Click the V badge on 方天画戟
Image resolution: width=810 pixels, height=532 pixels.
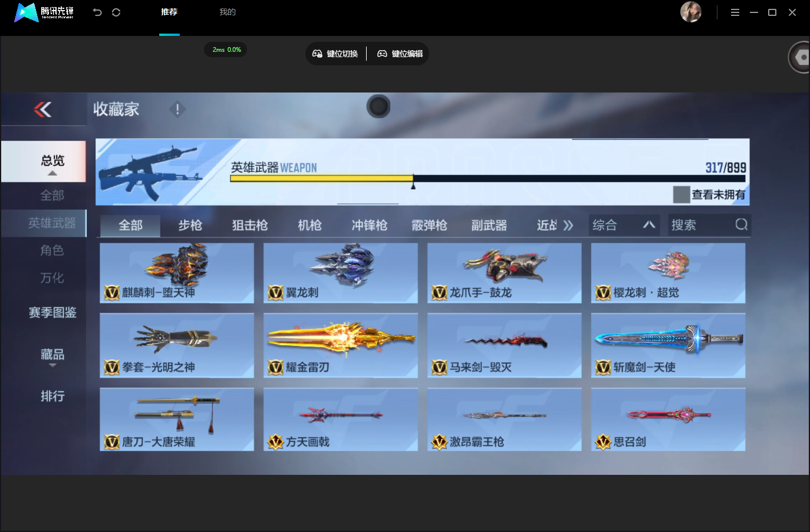coord(275,442)
